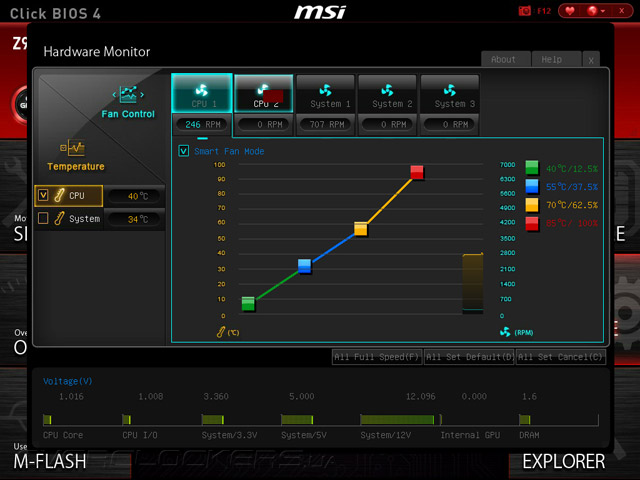Click the red 85°C/100% legend swatch
This screenshot has width=640, height=480.
tap(532, 224)
